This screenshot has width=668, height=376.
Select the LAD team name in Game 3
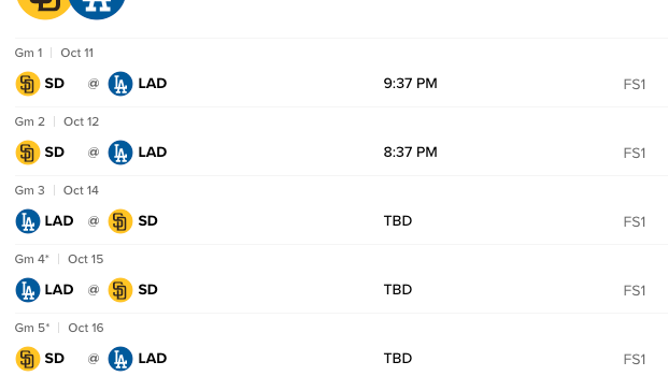coord(59,221)
